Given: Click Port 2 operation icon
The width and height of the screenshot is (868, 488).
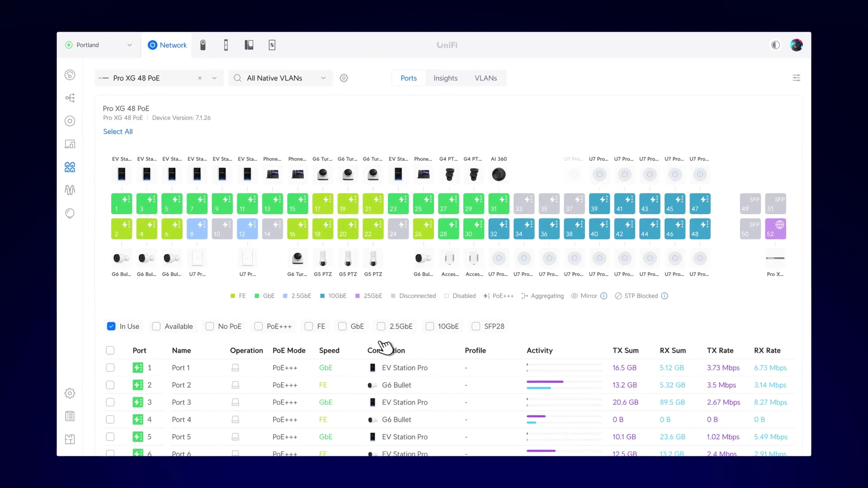Looking at the screenshot, I should [235, 385].
